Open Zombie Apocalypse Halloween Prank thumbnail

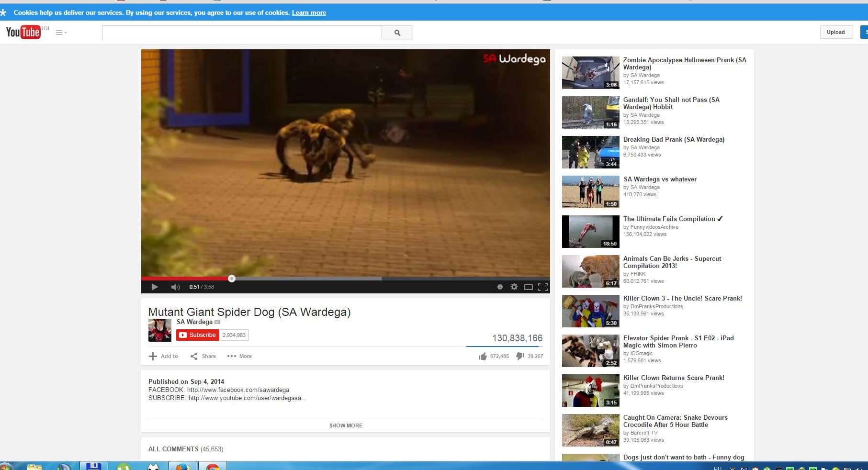click(x=591, y=73)
